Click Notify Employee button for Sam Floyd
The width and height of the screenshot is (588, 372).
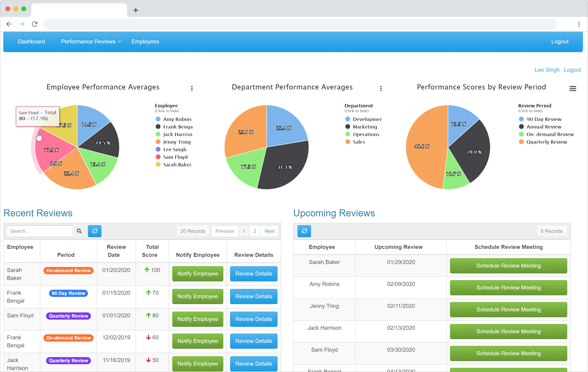point(198,318)
